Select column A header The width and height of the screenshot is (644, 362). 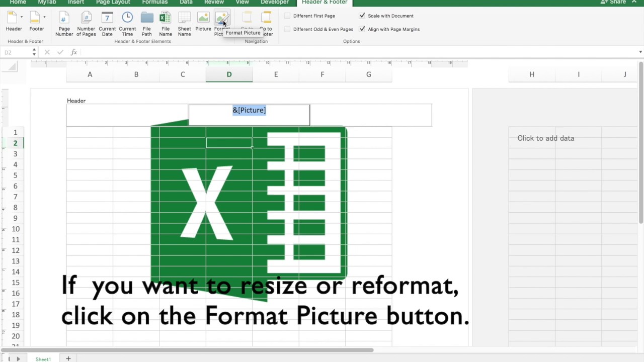[x=90, y=74]
